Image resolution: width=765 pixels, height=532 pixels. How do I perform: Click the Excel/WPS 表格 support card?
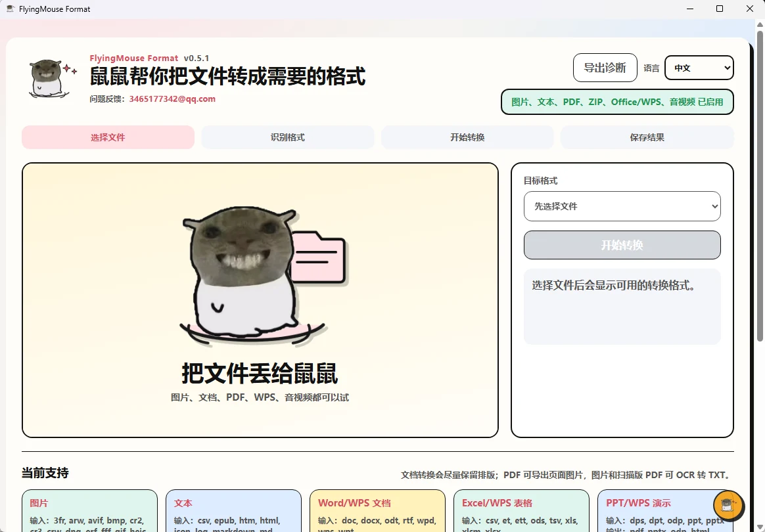tap(522, 510)
